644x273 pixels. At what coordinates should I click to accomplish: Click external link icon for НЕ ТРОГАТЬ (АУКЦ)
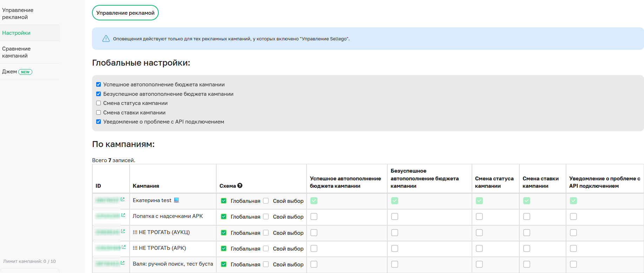[123, 231]
